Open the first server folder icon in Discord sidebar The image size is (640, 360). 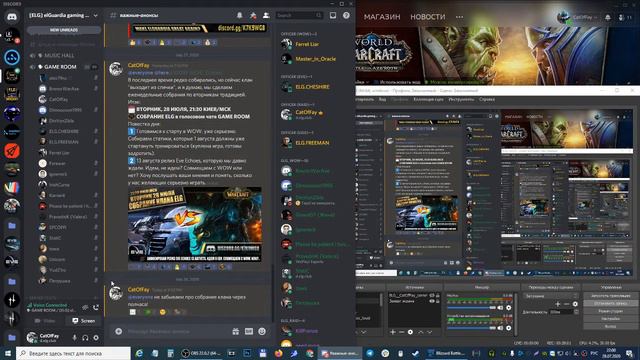(12, 225)
